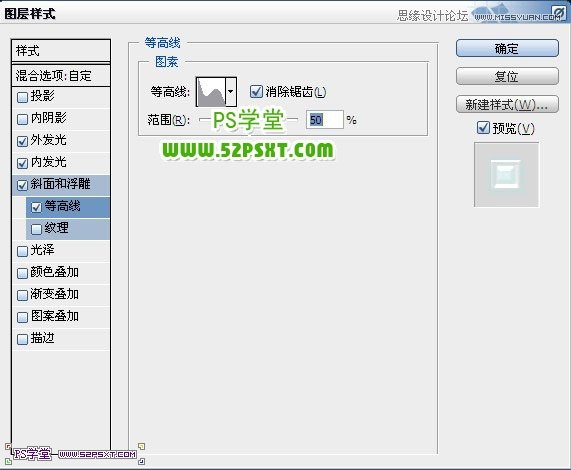Check the 描边 stroke checkbox
This screenshot has height=470, width=571.
pos(22,339)
